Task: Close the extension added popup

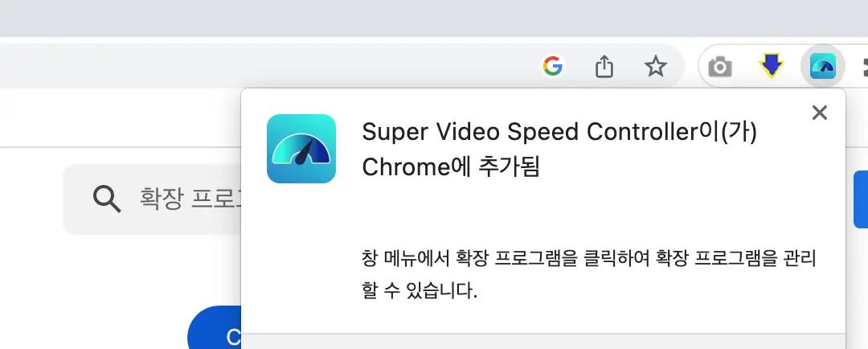Action: [x=819, y=113]
